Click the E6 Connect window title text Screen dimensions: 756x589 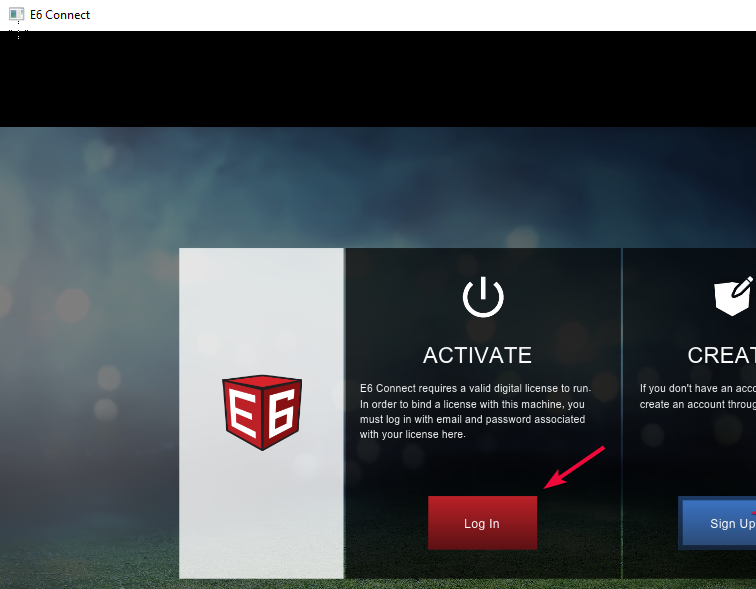coord(60,15)
